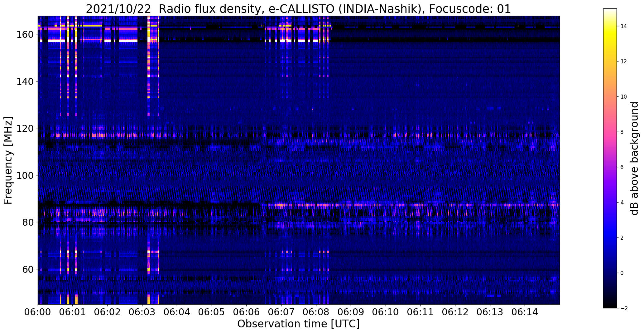
Task: Click the colorbar tick label 14
Action: click(x=624, y=26)
